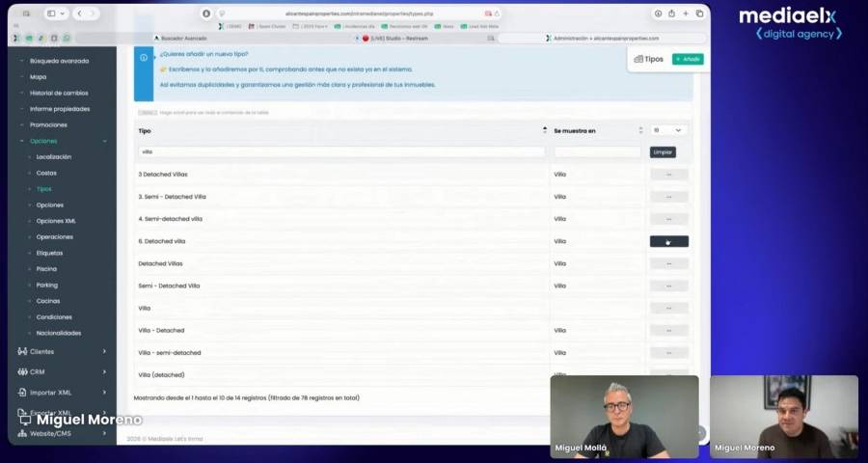Click the green Añadir button
The image size is (868, 463).
point(688,59)
